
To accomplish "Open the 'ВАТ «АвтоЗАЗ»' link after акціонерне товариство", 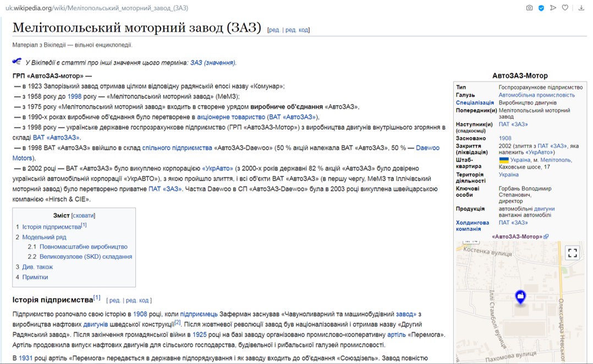I will pos(292,117).
